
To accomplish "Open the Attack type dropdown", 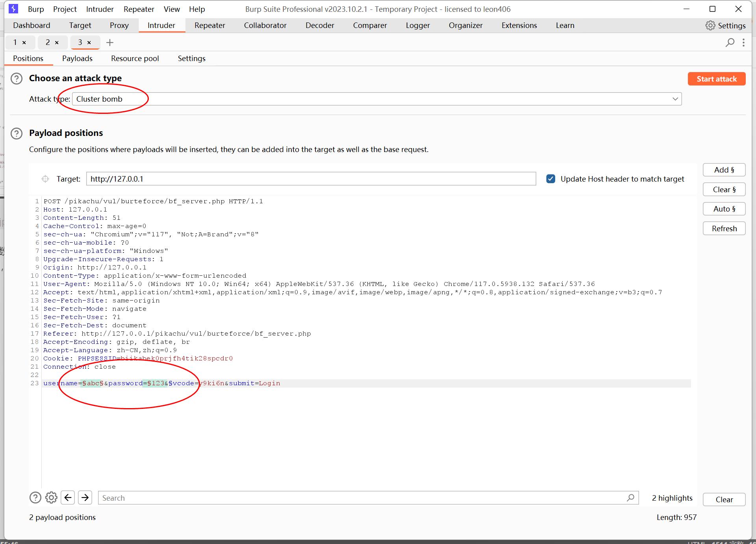I will (377, 99).
